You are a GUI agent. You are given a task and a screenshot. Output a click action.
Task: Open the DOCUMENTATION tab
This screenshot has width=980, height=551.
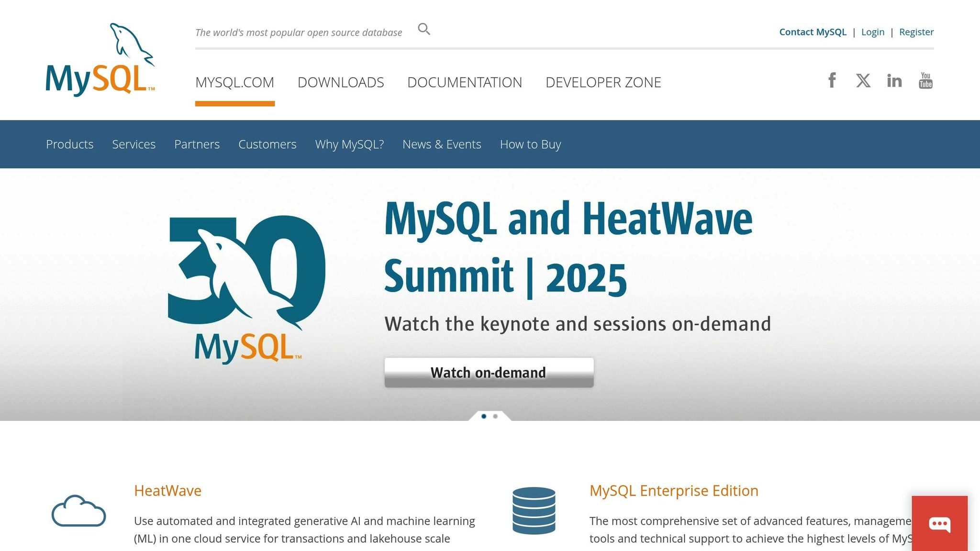465,82
